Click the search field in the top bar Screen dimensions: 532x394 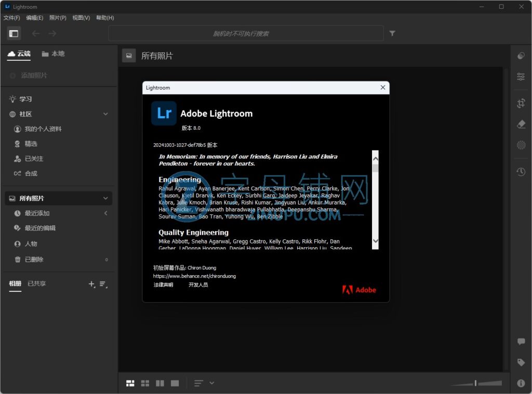tap(246, 33)
